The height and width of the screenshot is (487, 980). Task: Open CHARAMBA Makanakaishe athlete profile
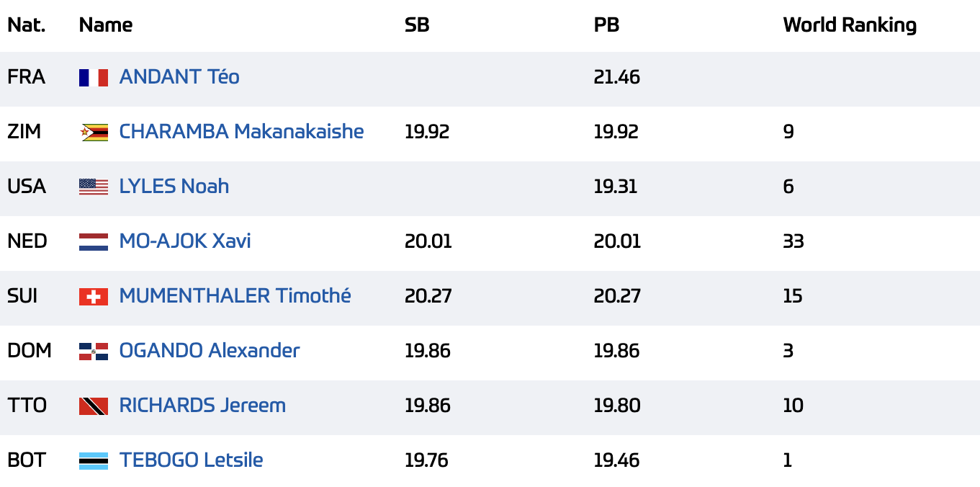(x=241, y=131)
